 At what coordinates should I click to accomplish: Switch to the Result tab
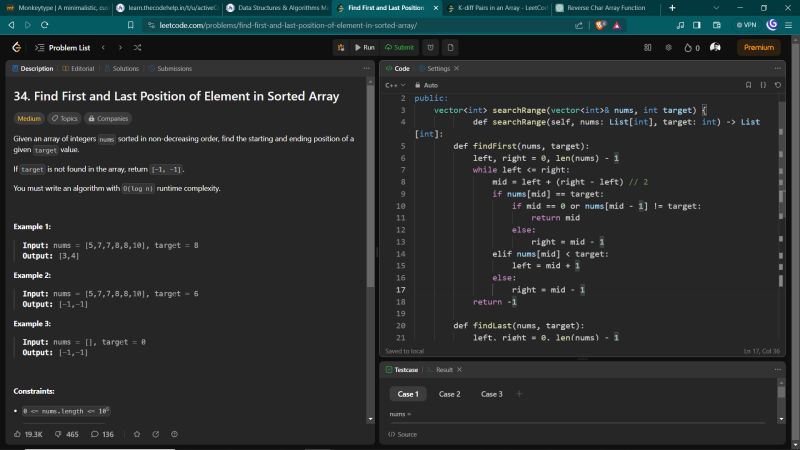click(440, 370)
